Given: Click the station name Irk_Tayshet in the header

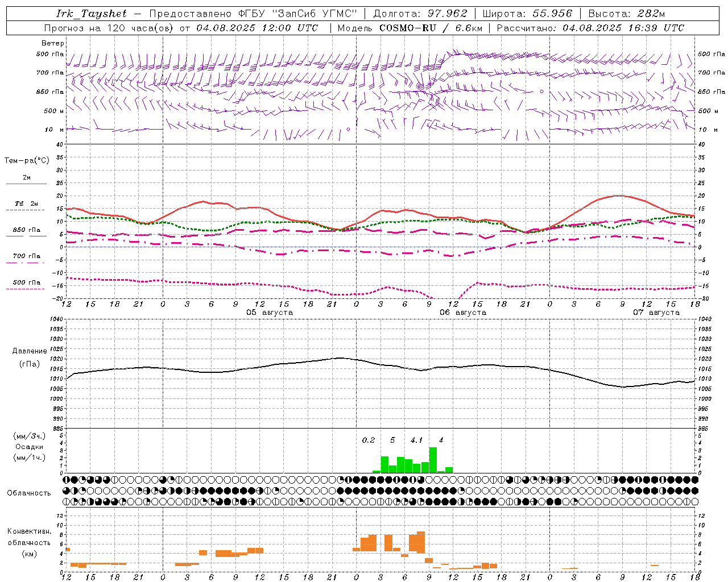Looking at the screenshot, I should (x=91, y=14).
